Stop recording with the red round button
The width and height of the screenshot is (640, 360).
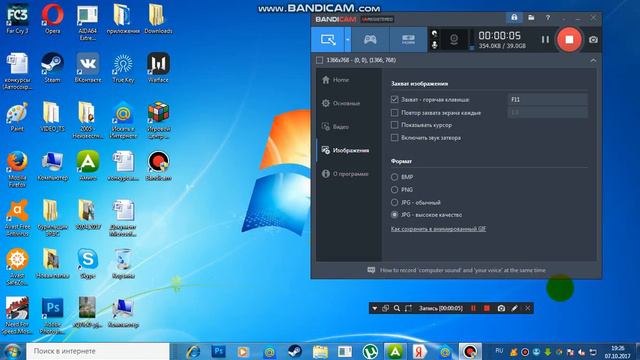point(569,40)
